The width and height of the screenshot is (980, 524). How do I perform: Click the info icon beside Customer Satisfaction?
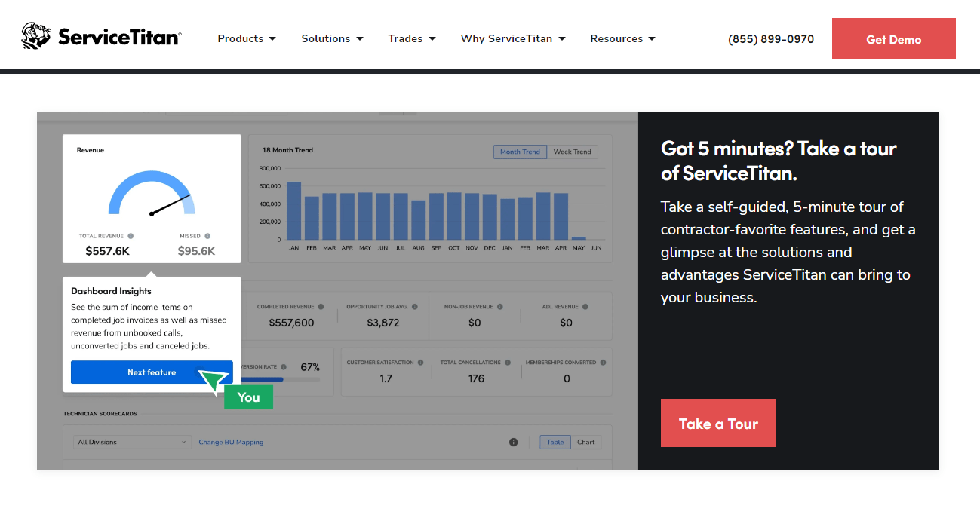click(420, 363)
